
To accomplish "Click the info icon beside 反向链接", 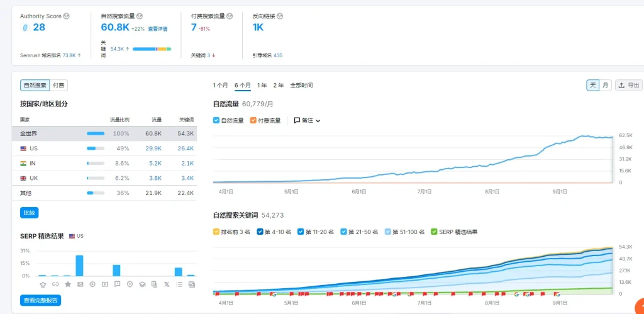I will click(280, 16).
